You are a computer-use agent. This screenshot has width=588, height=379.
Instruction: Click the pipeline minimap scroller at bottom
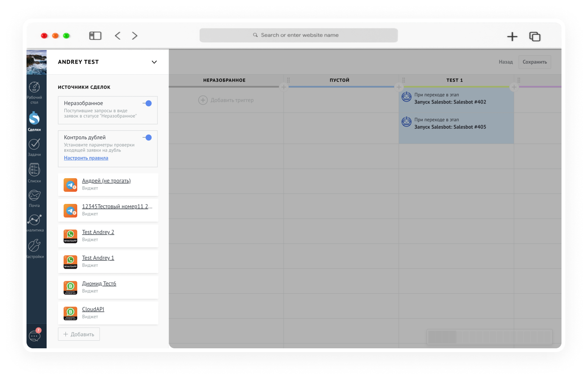490,337
